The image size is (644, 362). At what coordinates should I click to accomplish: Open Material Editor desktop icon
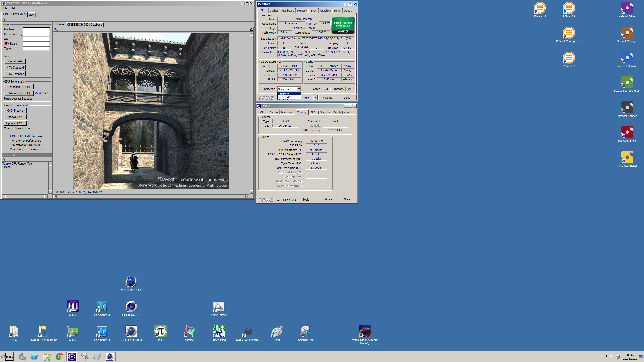pyautogui.click(x=627, y=10)
